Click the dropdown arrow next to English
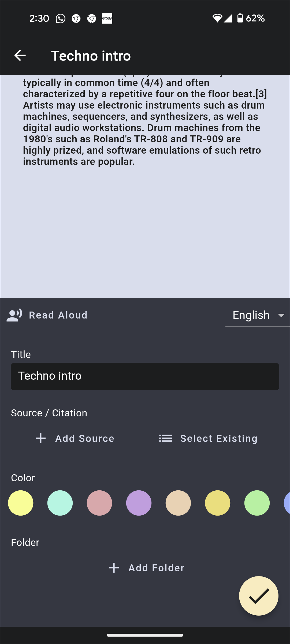The image size is (290, 644). pyautogui.click(x=281, y=315)
